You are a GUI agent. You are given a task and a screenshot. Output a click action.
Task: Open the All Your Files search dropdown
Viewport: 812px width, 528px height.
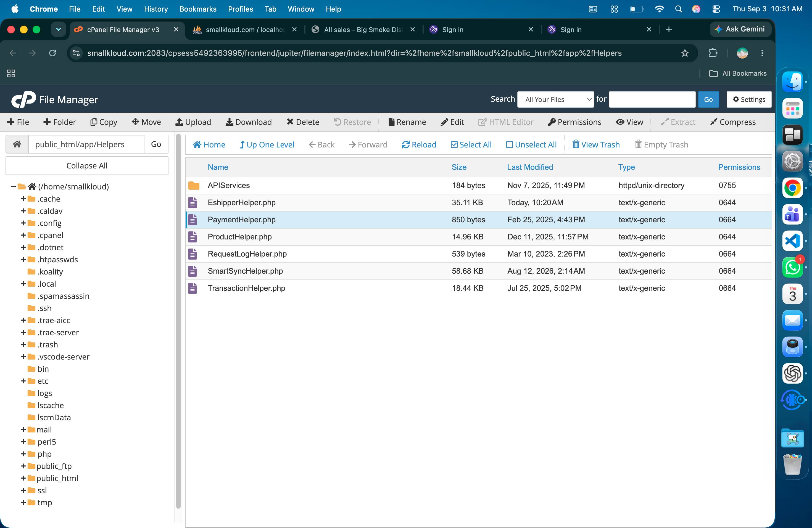tap(555, 99)
